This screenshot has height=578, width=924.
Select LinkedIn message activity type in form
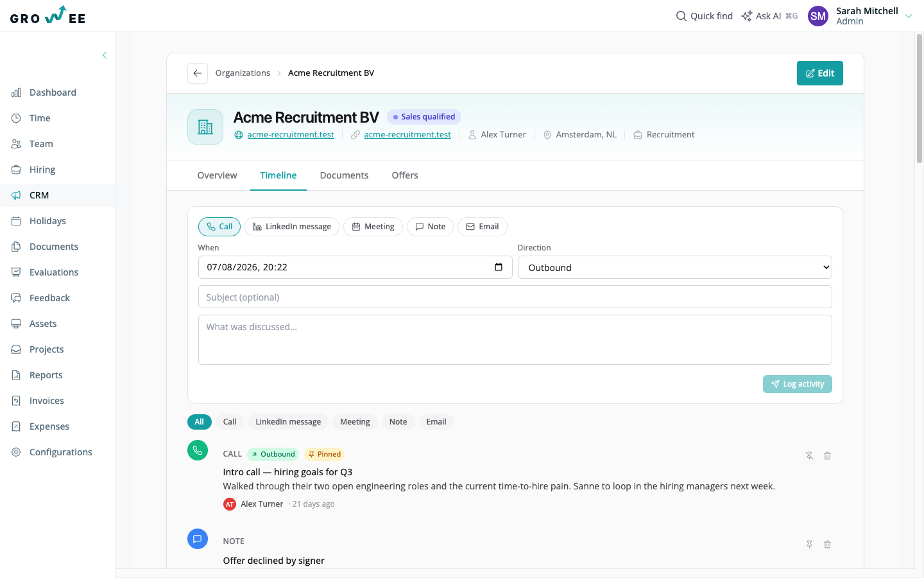click(292, 227)
